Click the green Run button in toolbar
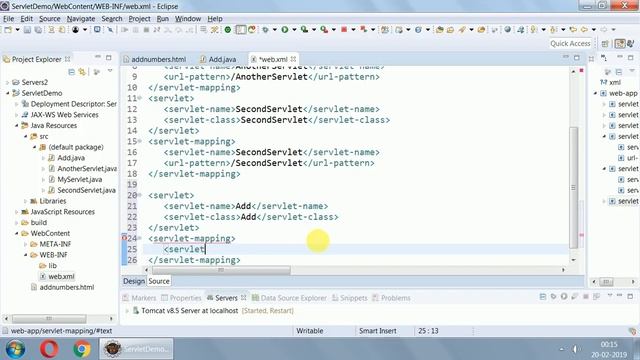Image resolution: width=640 pixels, height=360 pixels. point(285,29)
